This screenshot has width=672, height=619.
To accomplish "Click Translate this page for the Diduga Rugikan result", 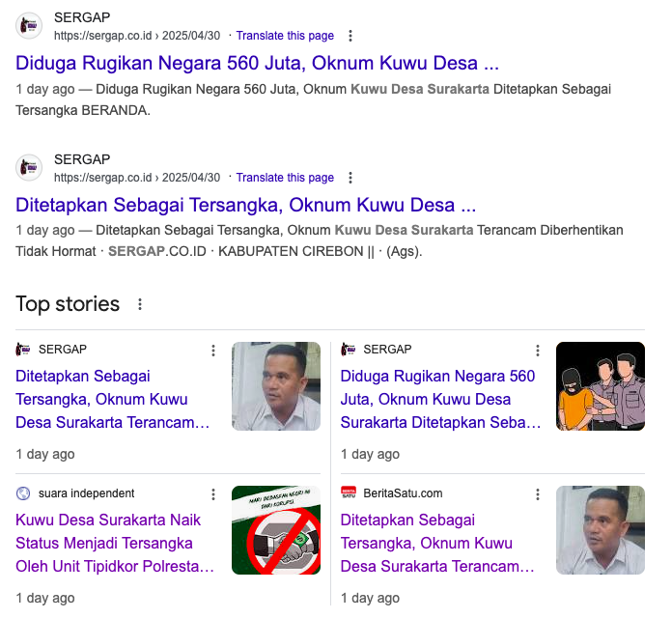I will pos(285,36).
